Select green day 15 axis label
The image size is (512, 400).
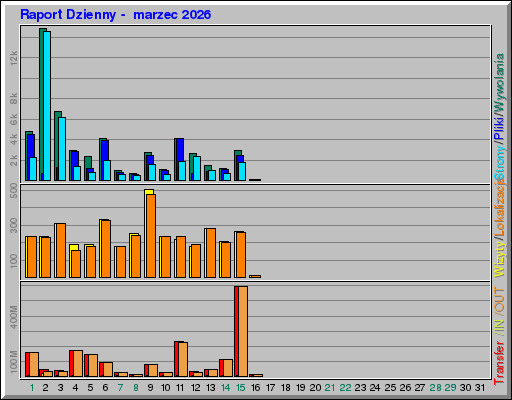tap(240, 388)
